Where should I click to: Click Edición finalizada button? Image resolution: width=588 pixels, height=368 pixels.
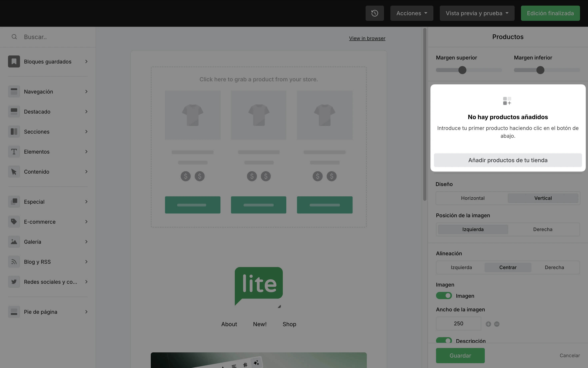[x=550, y=13]
